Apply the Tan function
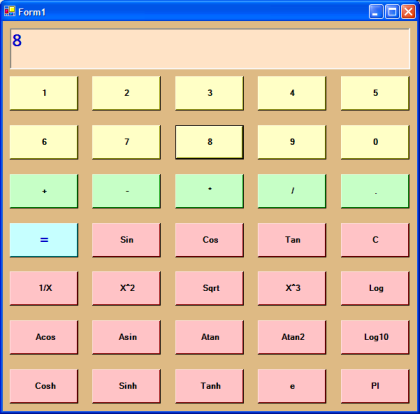The width and height of the screenshot is (420, 414). [292, 240]
